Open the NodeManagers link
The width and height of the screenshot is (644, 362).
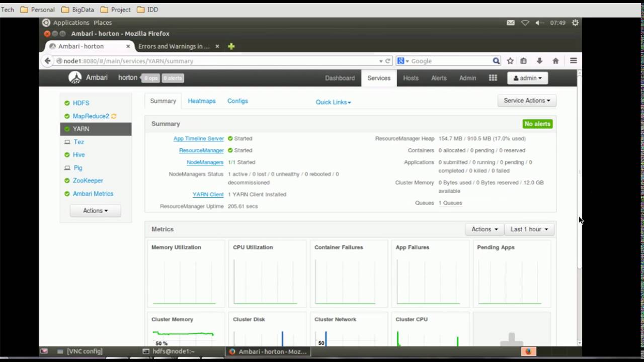click(x=205, y=162)
